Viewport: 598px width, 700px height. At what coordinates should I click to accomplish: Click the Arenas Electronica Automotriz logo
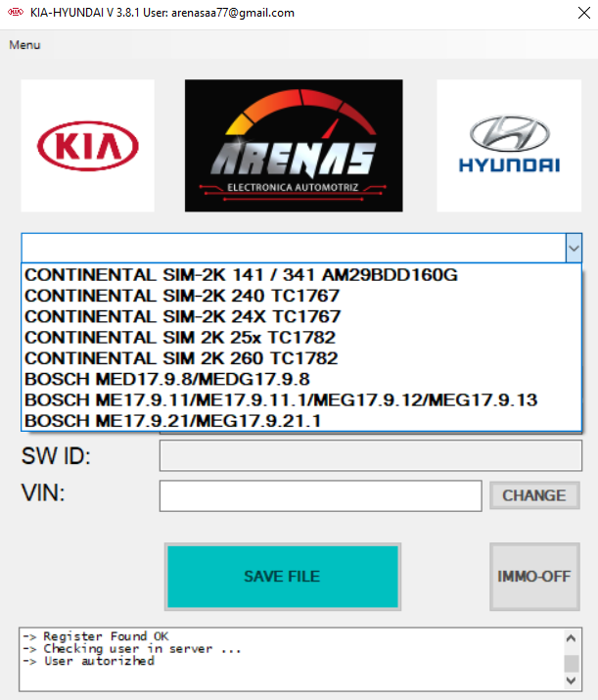click(294, 146)
